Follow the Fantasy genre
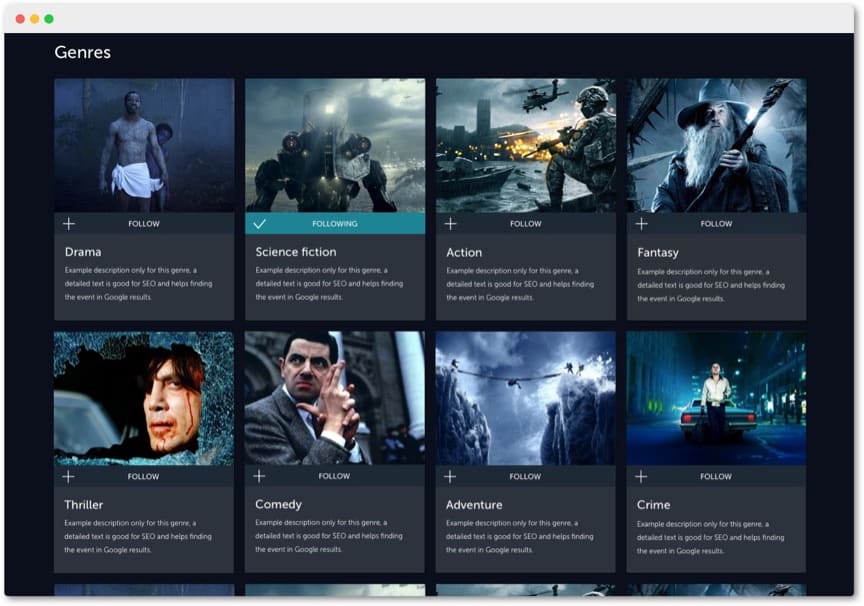Screen dimensions: 864x606 [716, 224]
